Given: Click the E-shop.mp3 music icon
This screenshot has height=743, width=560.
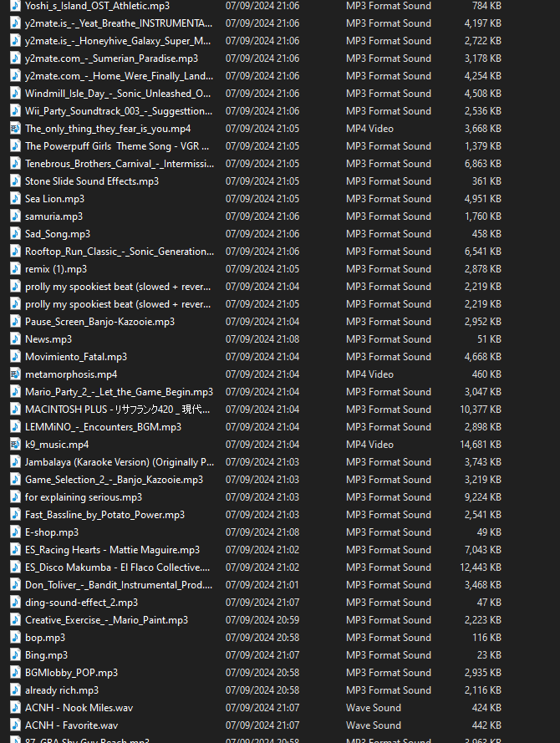Looking at the screenshot, I should (15, 532).
